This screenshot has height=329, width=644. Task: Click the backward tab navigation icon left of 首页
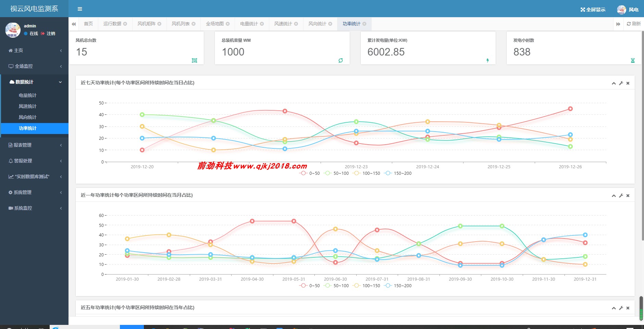tap(74, 24)
